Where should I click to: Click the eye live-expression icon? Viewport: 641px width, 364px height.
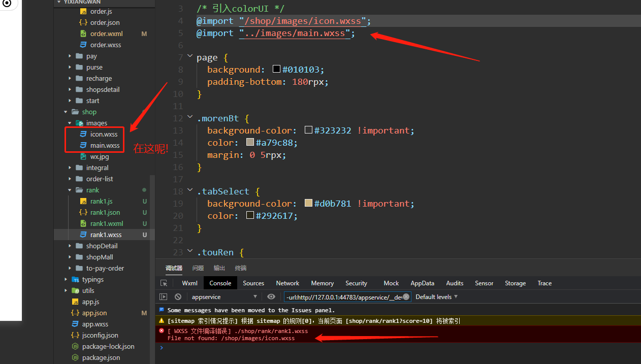[x=271, y=296]
